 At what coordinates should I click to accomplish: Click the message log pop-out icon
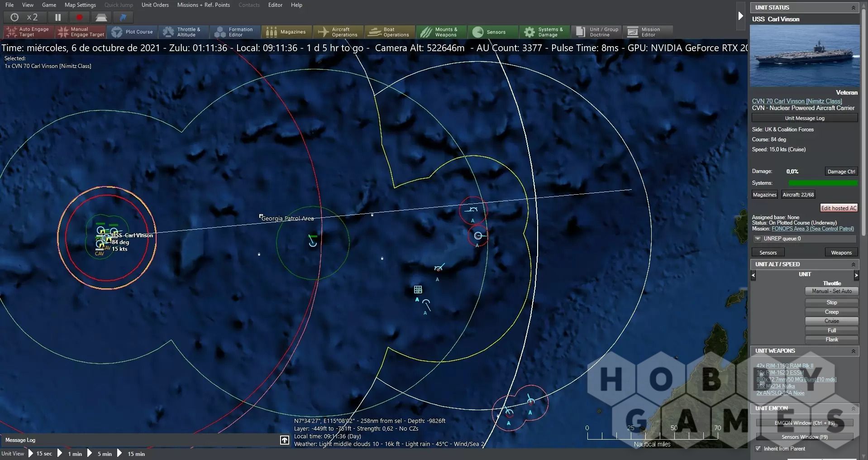(x=285, y=440)
